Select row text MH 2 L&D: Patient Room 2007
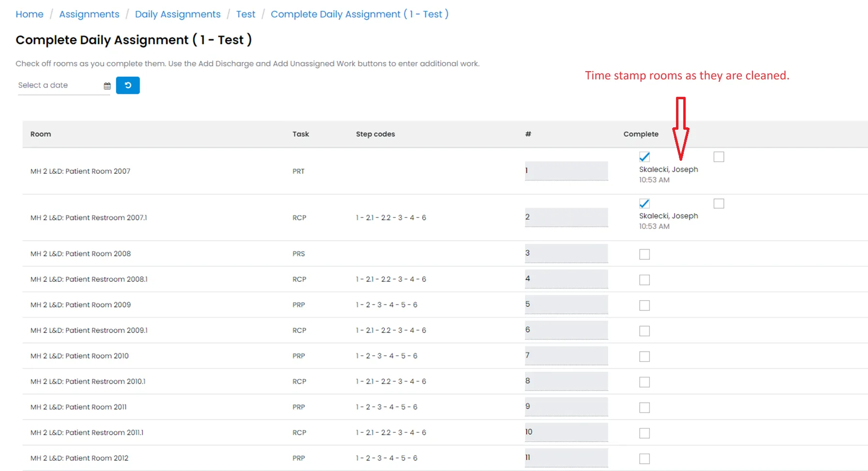 point(80,171)
